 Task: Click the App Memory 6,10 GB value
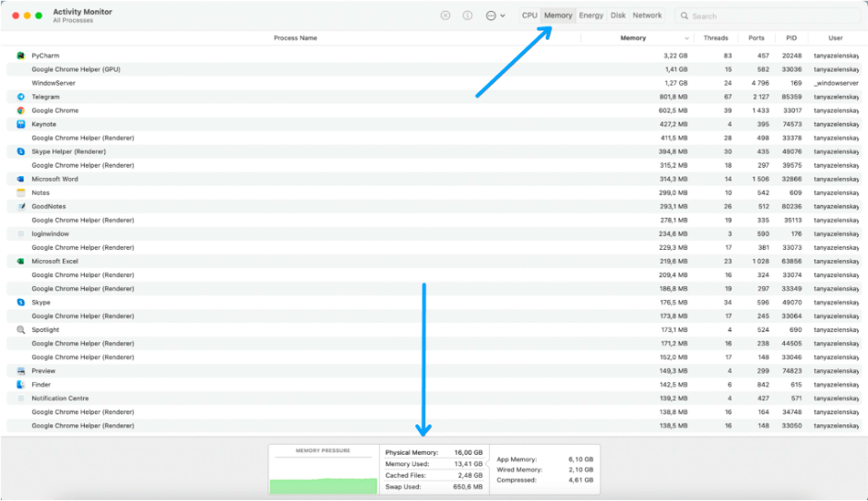tap(581, 459)
